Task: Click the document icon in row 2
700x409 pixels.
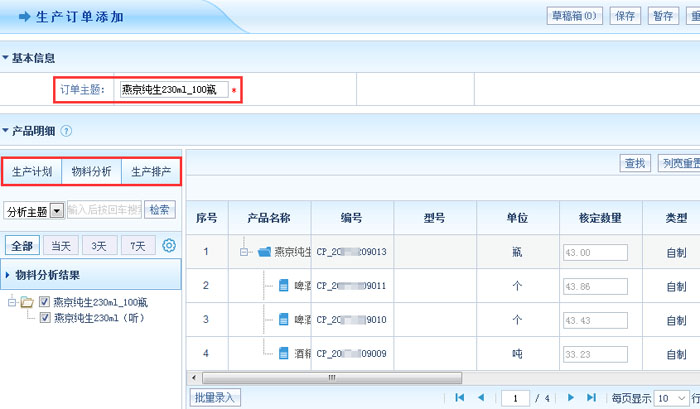Action: coord(282,286)
